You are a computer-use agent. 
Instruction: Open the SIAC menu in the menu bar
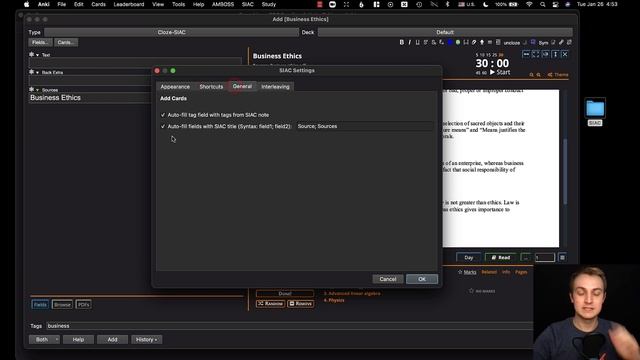point(247,4)
